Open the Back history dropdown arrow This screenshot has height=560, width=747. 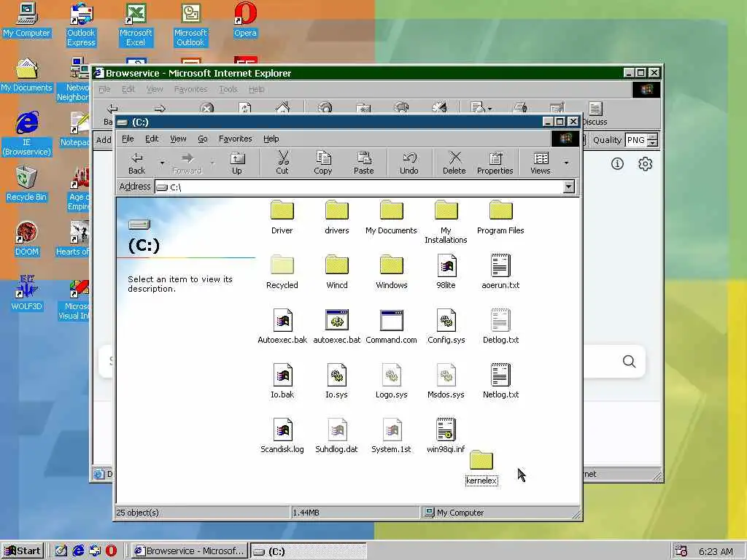coord(162,163)
